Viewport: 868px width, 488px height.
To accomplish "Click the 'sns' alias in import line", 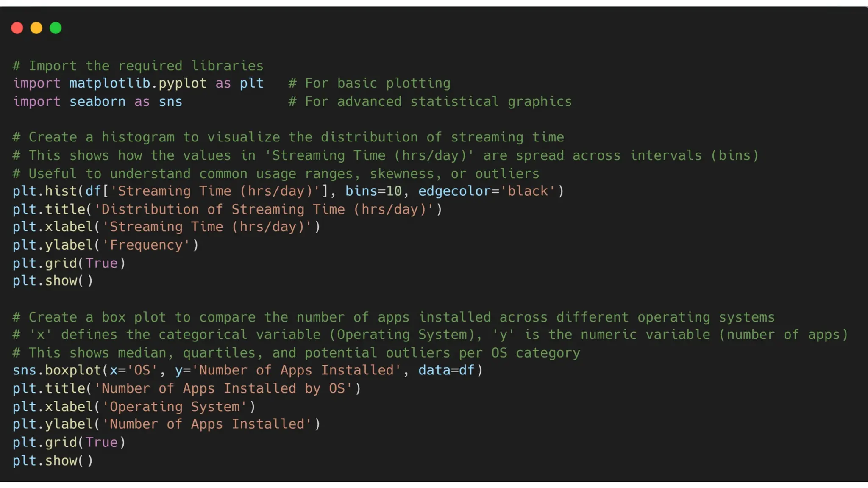I will tap(170, 102).
